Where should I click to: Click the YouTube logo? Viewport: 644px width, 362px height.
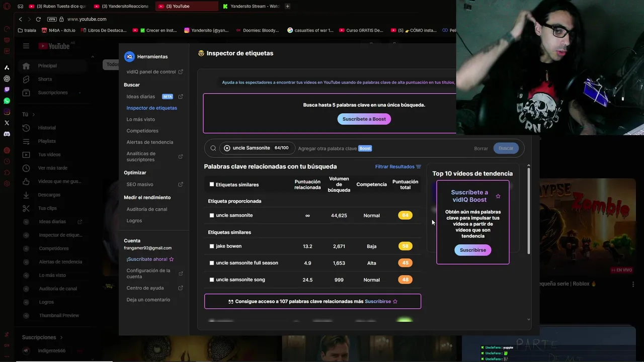click(54, 46)
